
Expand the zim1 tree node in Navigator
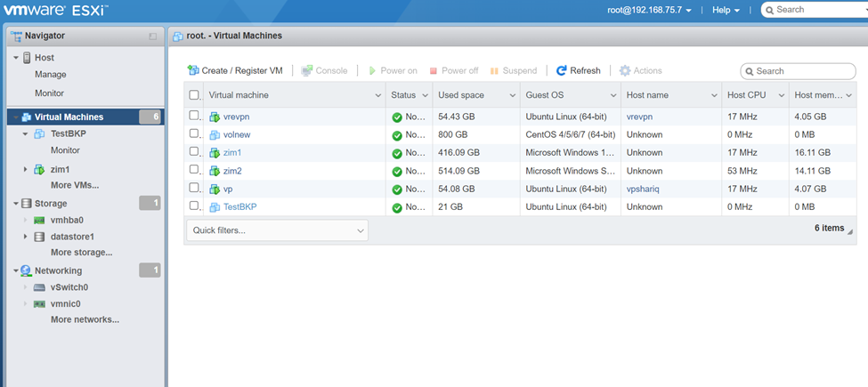(x=26, y=169)
